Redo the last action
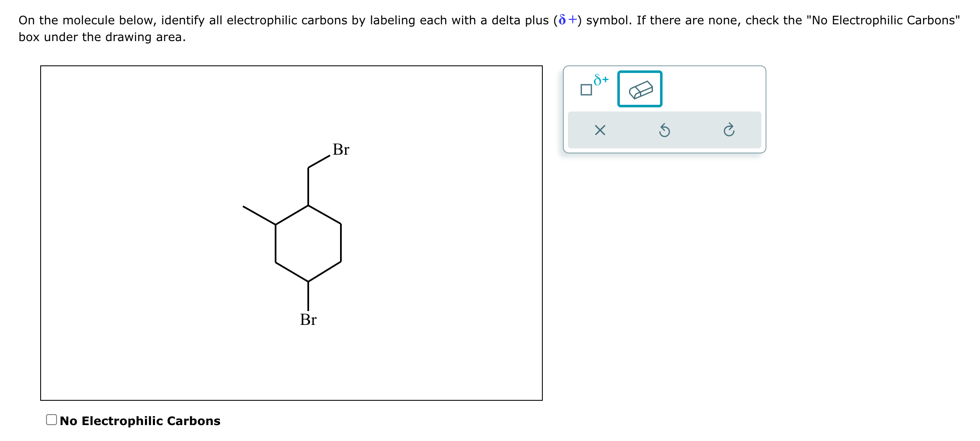 [729, 130]
